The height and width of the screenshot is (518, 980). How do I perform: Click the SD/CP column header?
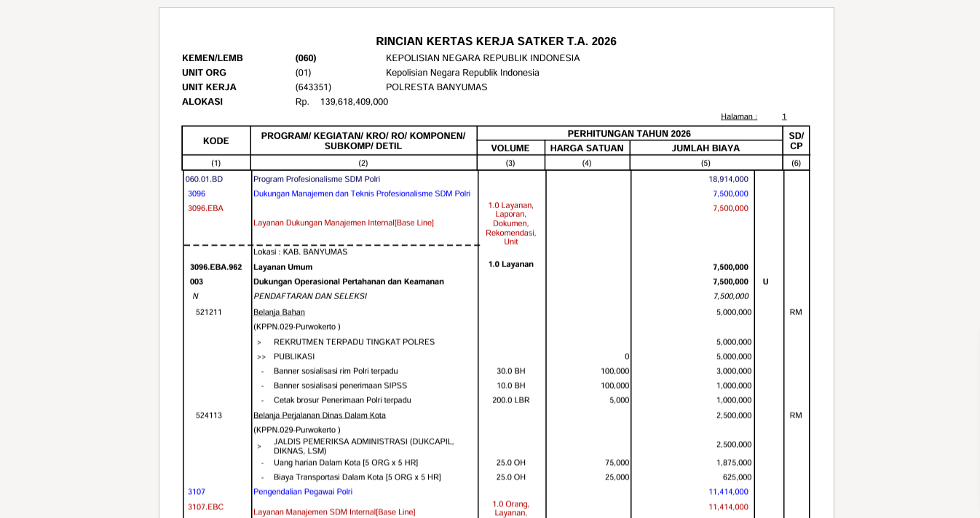pyautogui.click(x=797, y=141)
